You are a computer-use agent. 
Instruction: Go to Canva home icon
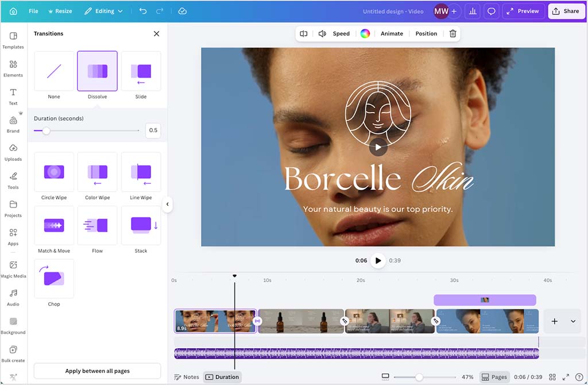pos(13,11)
